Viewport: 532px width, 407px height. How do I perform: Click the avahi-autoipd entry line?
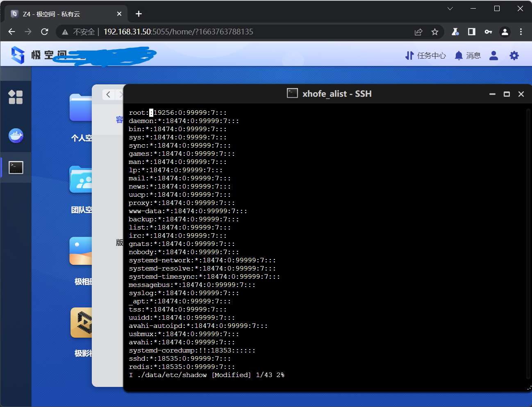198,326
